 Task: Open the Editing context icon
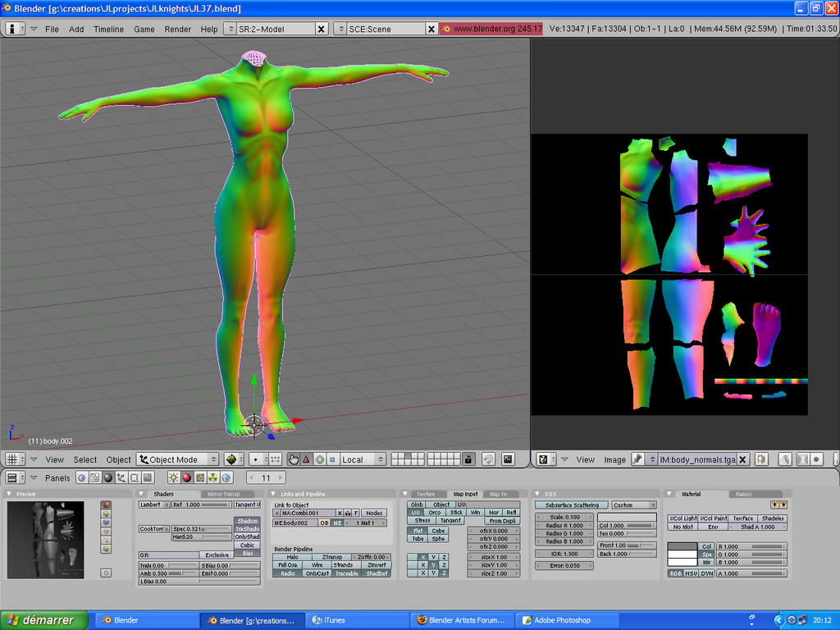[135, 477]
